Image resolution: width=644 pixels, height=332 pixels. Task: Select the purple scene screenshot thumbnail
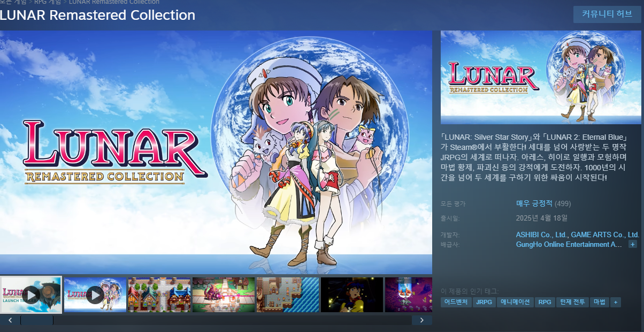tap(409, 295)
